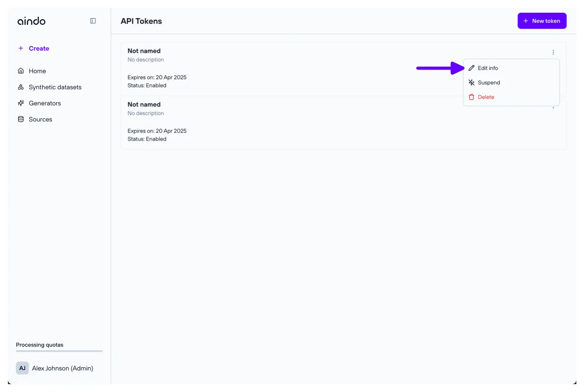This screenshot has width=584, height=392.
Task: Select Delete in the token menu
Action: [486, 97]
